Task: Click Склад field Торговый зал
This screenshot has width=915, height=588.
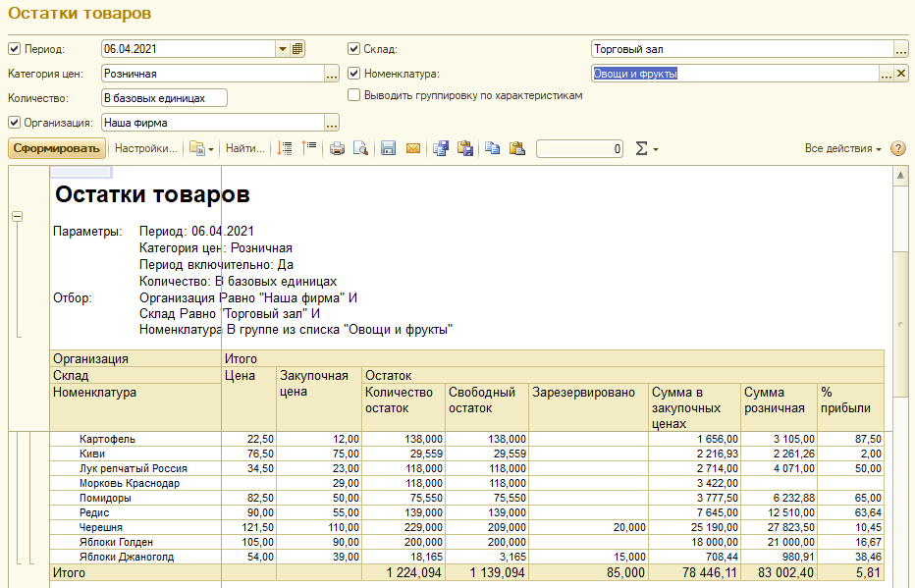Action: [742, 49]
